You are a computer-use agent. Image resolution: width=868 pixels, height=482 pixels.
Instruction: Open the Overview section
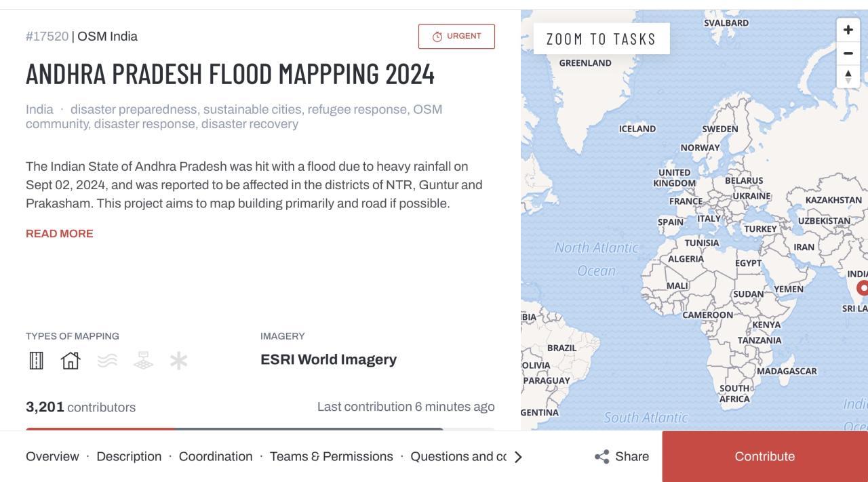[52, 457]
